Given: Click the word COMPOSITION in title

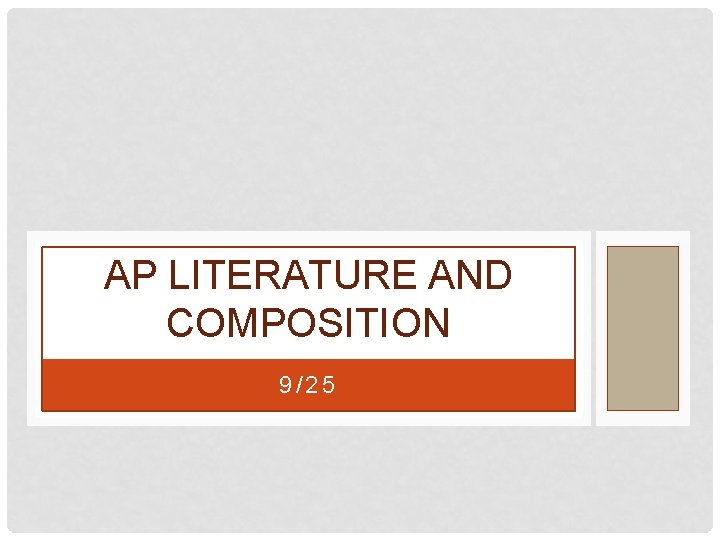Looking at the screenshot, I should [x=308, y=323].
